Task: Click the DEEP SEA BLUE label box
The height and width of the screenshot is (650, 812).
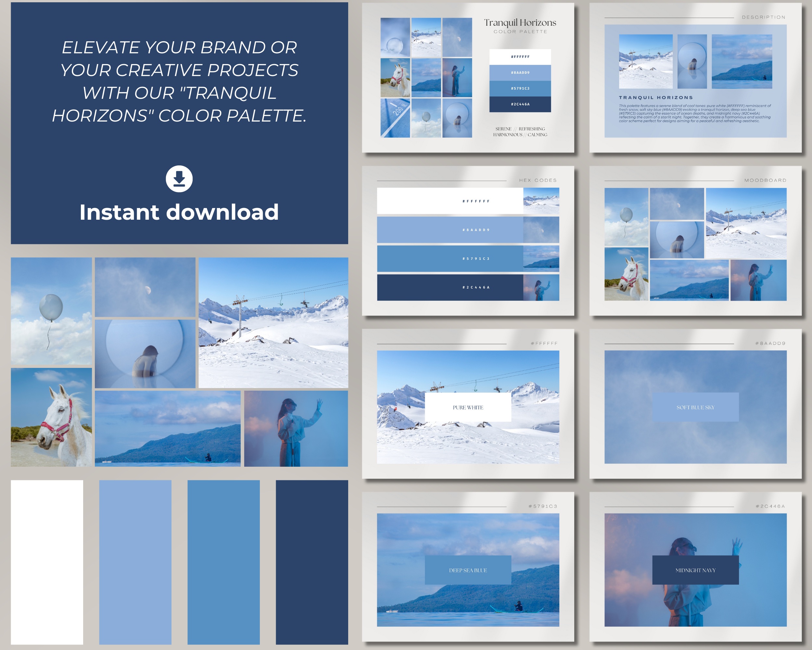Action: click(x=468, y=570)
